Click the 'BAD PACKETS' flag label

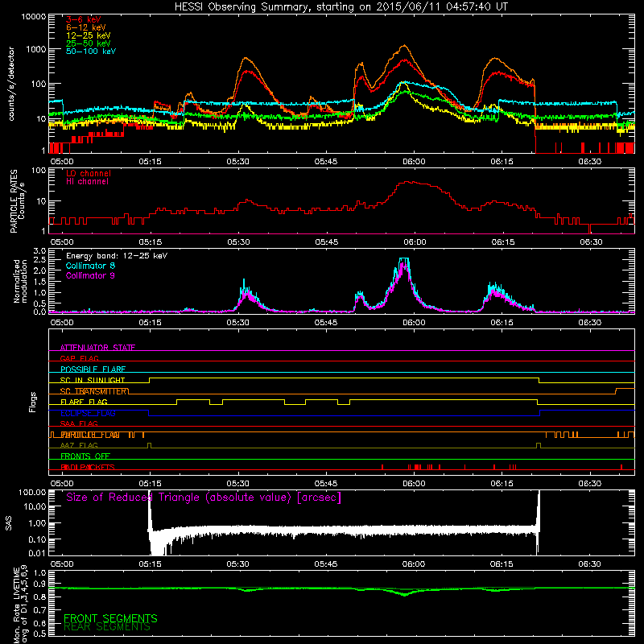tap(88, 467)
